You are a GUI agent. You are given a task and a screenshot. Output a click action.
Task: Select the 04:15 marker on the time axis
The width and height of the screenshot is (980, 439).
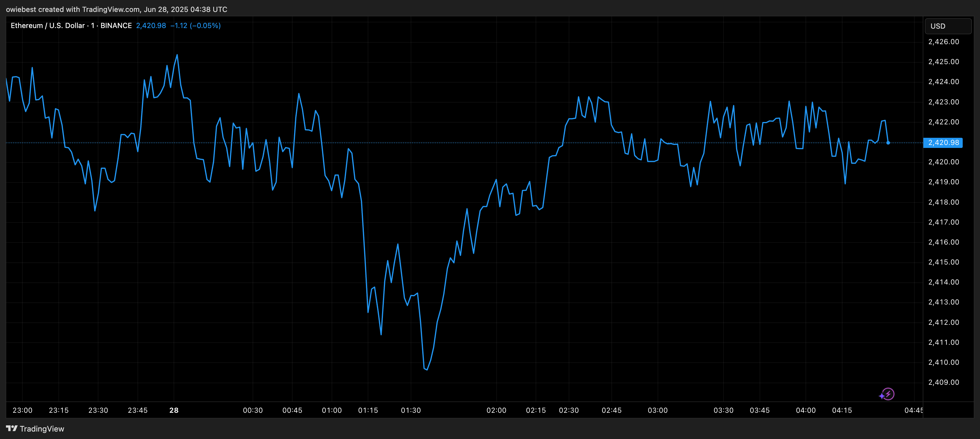[x=842, y=410]
